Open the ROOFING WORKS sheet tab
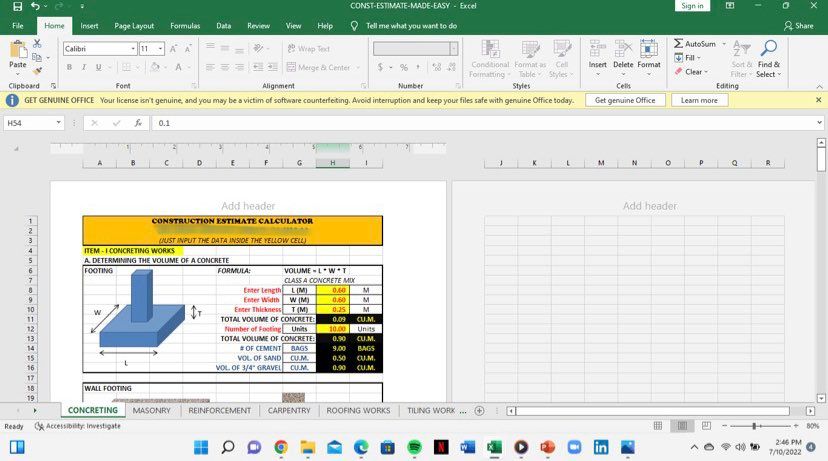The height and width of the screenshot is (461, 828). click(358, 410)
